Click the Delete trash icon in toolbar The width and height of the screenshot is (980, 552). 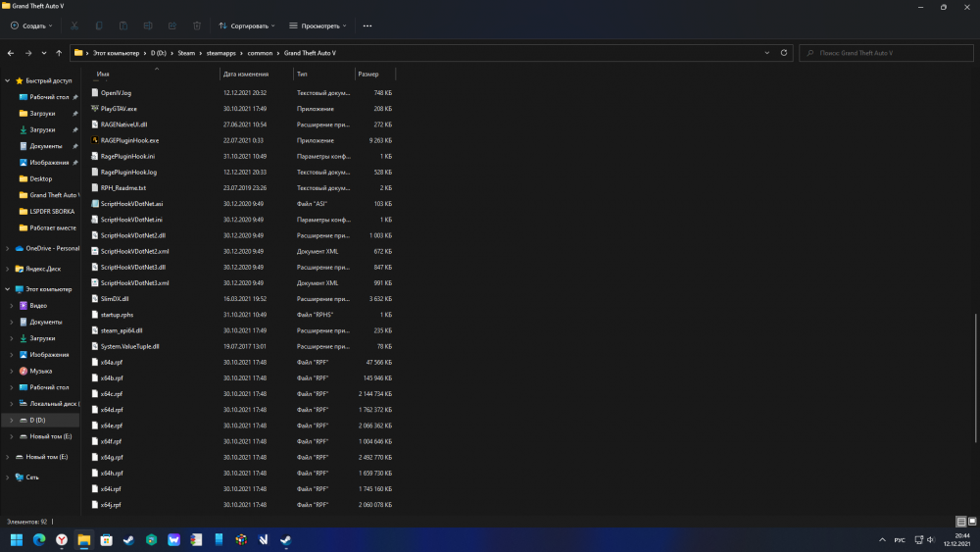tap(197, 25)
